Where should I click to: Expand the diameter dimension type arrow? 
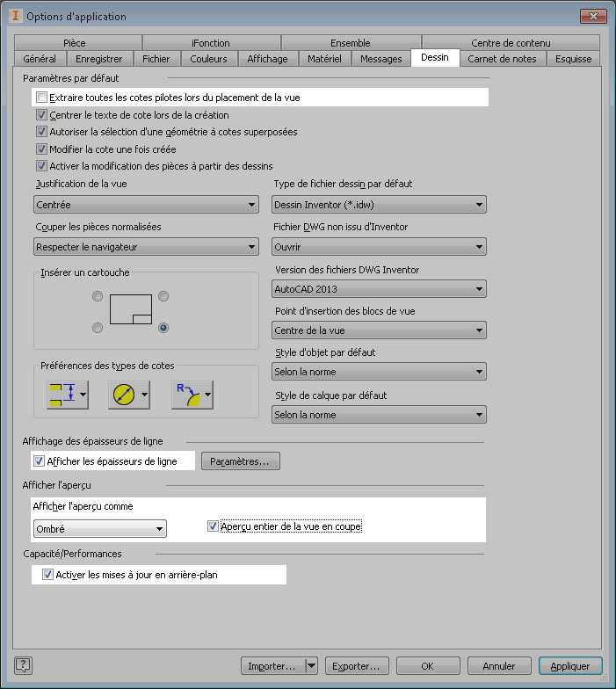tap(144, 394)
